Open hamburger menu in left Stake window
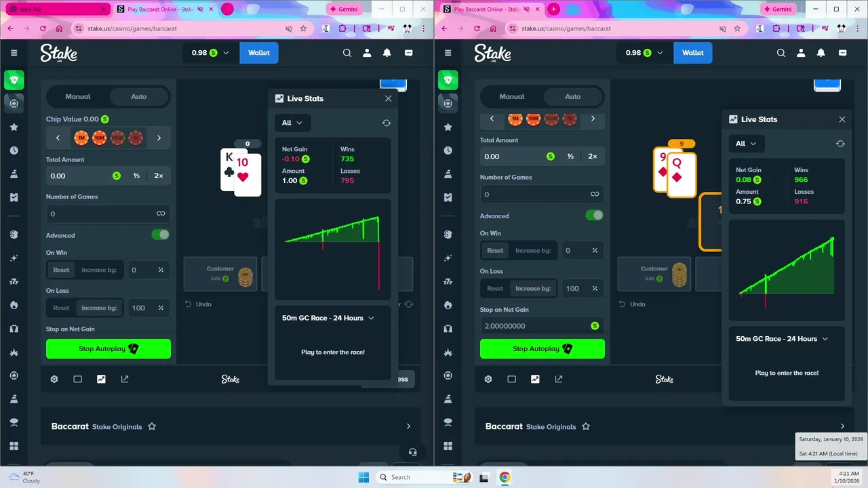868x488 pixels. 14,53
